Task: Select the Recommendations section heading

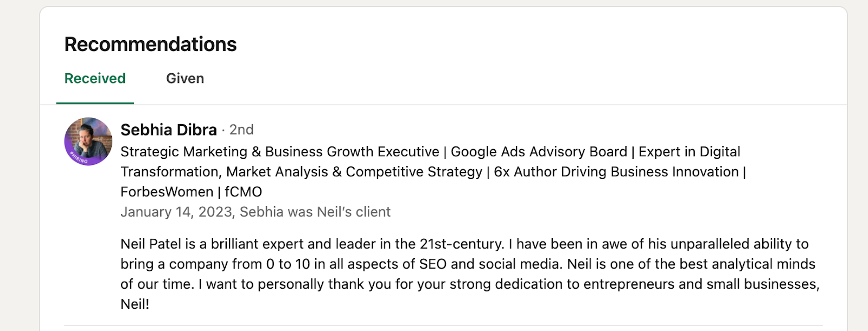Action: pos(150,44)
